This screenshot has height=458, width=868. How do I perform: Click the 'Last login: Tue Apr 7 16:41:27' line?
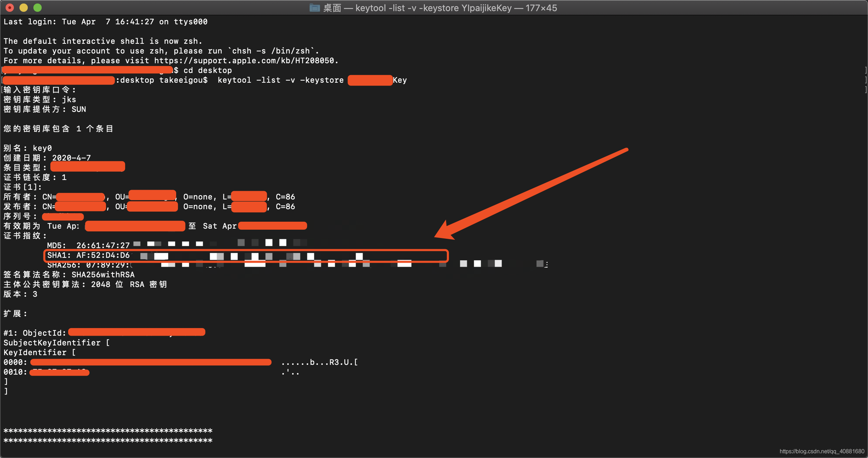tap(106, 22)
